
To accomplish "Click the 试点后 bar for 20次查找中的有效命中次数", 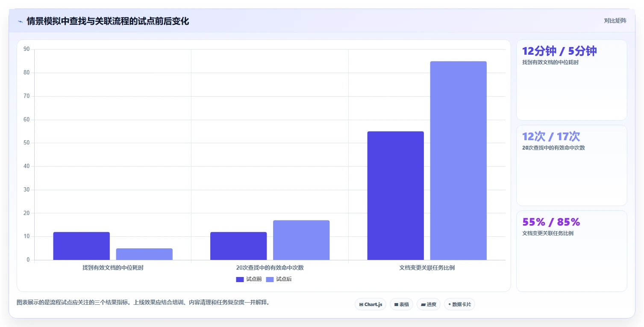I will point(301,240).
